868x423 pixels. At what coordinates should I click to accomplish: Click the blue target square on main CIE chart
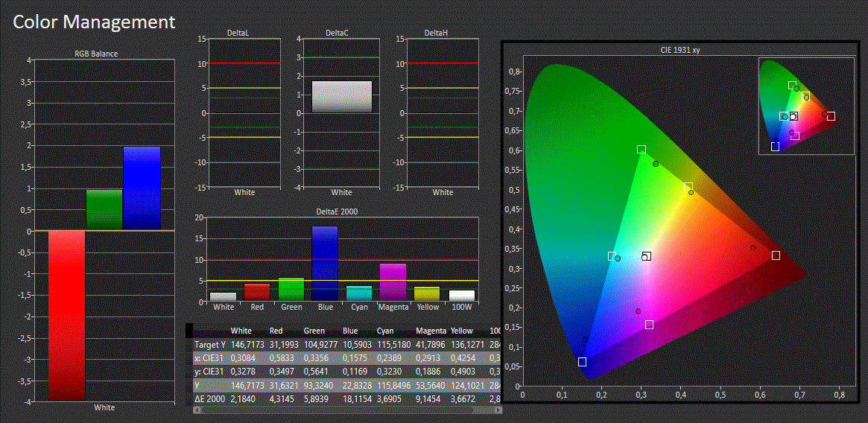582,361
